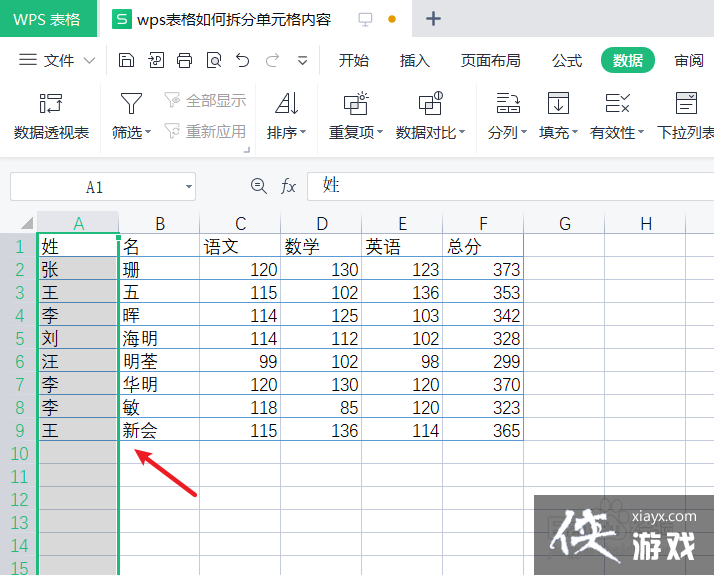The image size is (714, 575).
Task: Click the 数据对比 data compare button
Action: click(x=429, y=114)
